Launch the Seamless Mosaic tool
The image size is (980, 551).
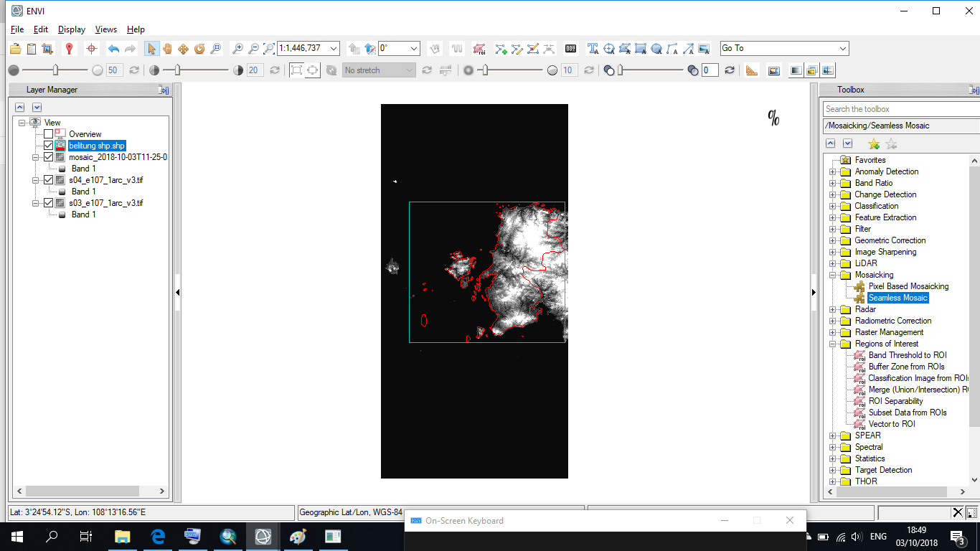click(x=897, y=298)
